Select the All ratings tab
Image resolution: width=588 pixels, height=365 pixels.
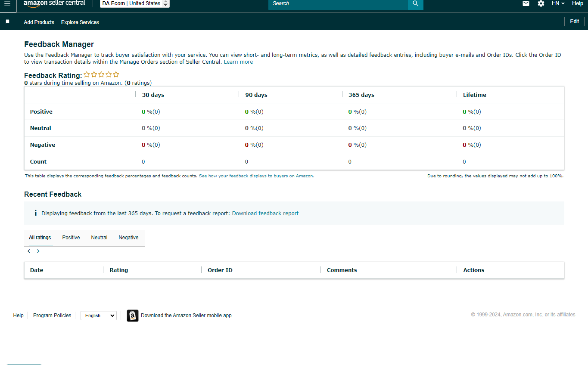click(40, 238)
